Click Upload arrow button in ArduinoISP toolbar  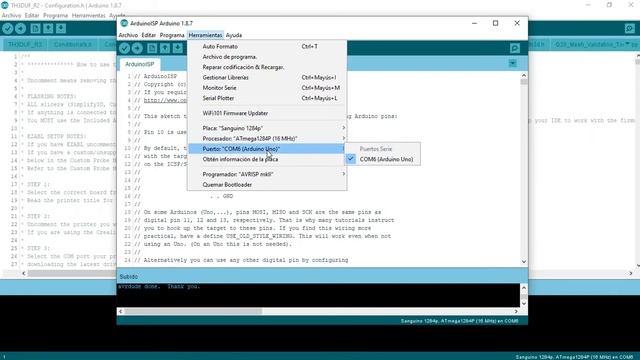click(x=138, y=48)
